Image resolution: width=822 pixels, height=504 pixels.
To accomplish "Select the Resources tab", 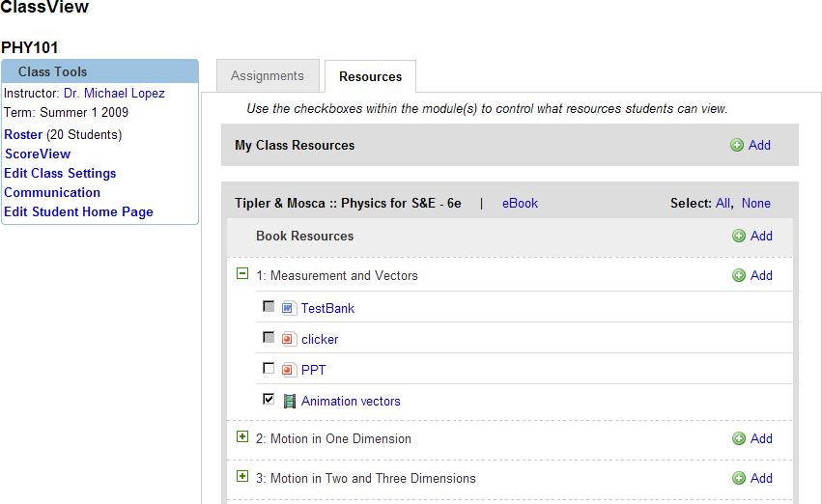I will [370, 76].
